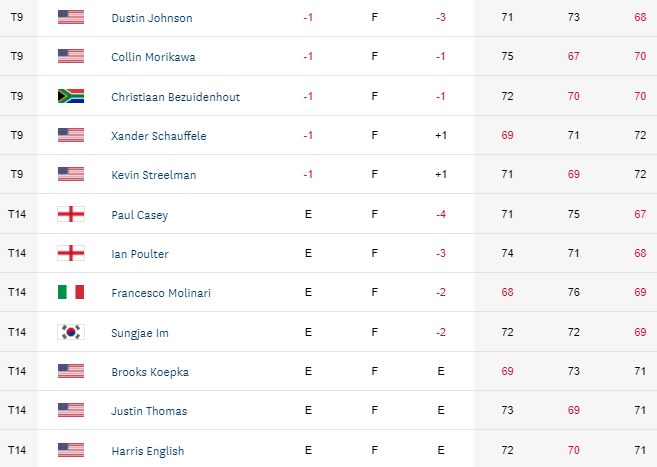Open Dustin Johnson's player page
The width and height of the screenshot is (657, 467).
click(152, 18)
